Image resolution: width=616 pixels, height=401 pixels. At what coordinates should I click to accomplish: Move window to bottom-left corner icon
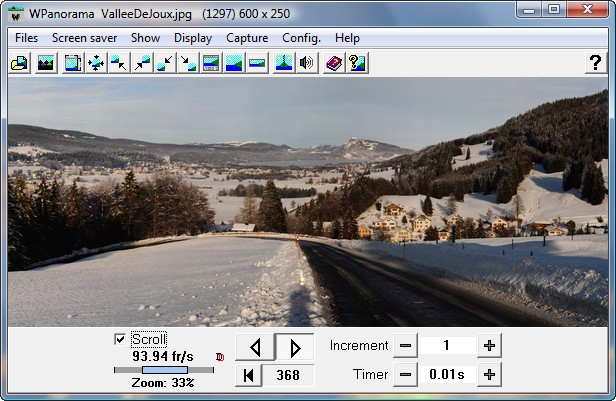tap(165, 63)
